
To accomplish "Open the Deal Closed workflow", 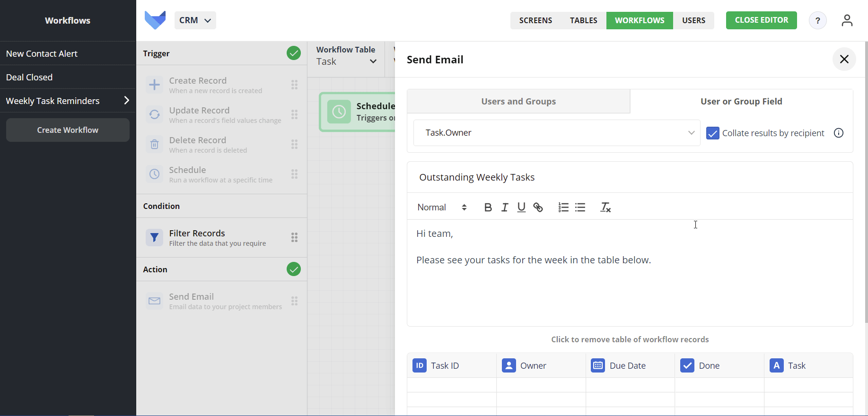I will (x=68, y=77).
